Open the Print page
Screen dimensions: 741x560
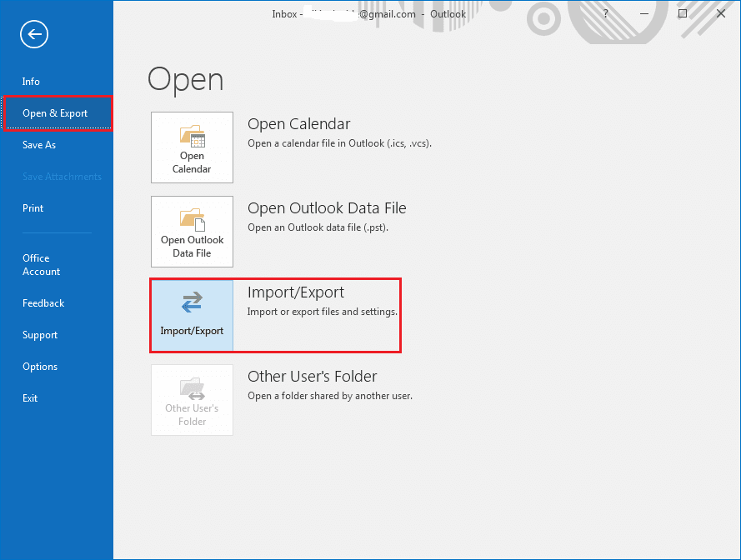pyautogui.click(x=33, y=208)
